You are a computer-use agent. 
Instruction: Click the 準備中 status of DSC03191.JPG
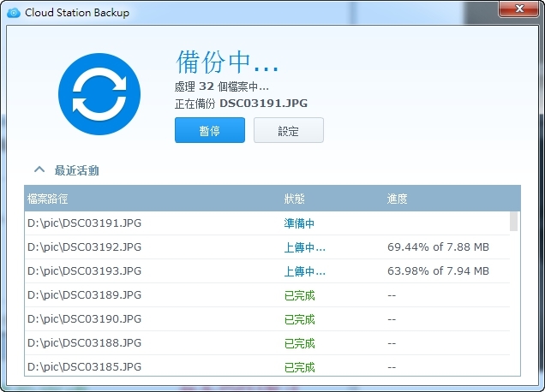[299, 223]
